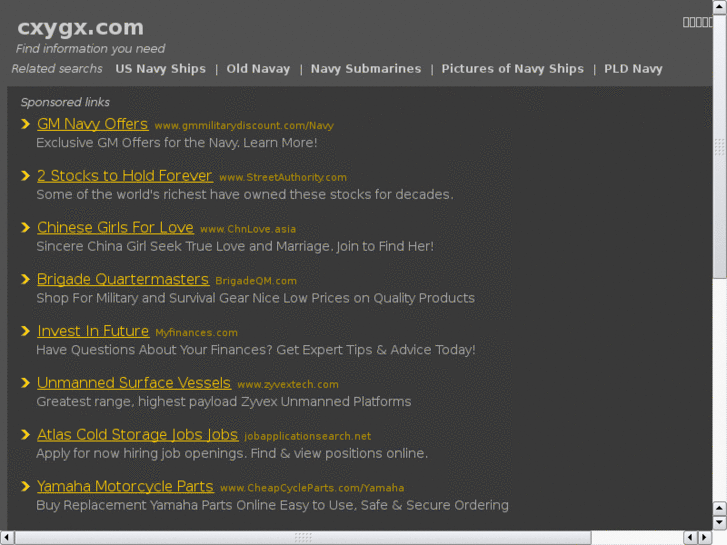Click the arrow icon beside Atlas Cold Storage Jobs
The image size is (727, 545).
26,435
